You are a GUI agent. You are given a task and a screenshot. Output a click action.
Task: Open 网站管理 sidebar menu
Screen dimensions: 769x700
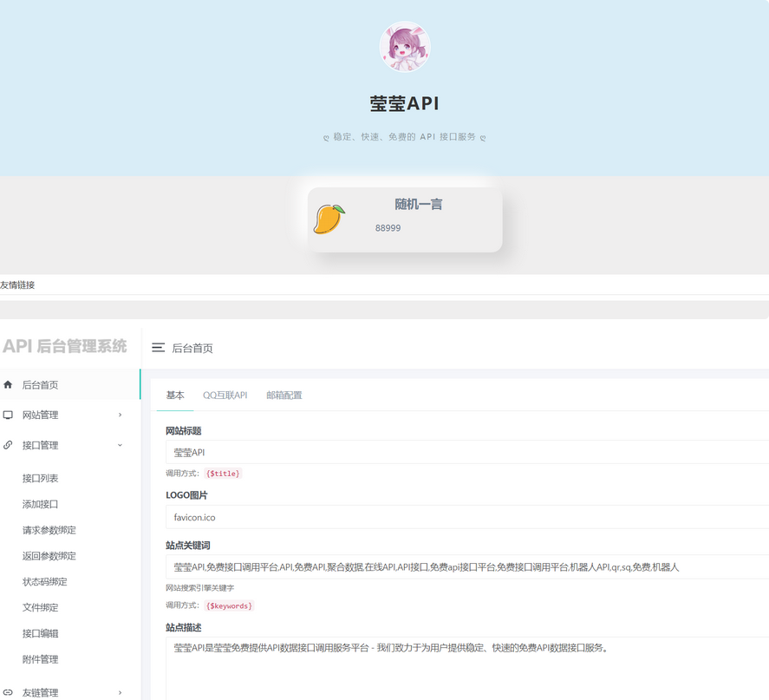coord(40,415)
